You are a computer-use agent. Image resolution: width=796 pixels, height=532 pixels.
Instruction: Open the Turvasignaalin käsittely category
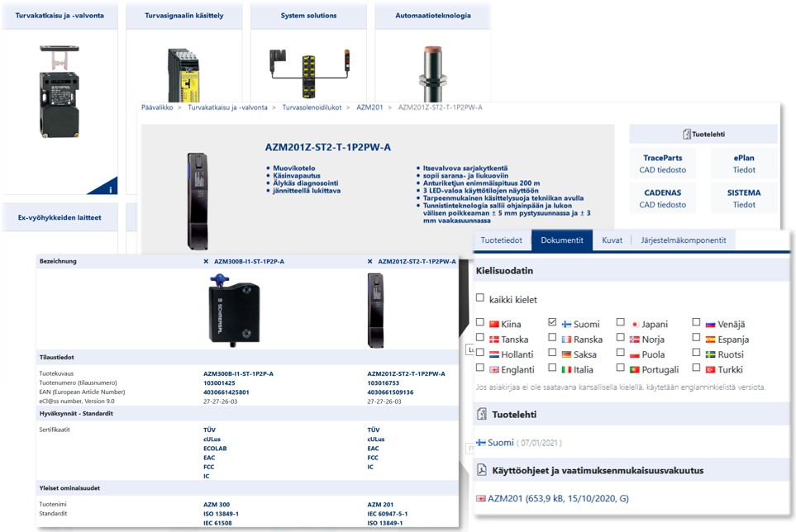click(x=184, y=16)
